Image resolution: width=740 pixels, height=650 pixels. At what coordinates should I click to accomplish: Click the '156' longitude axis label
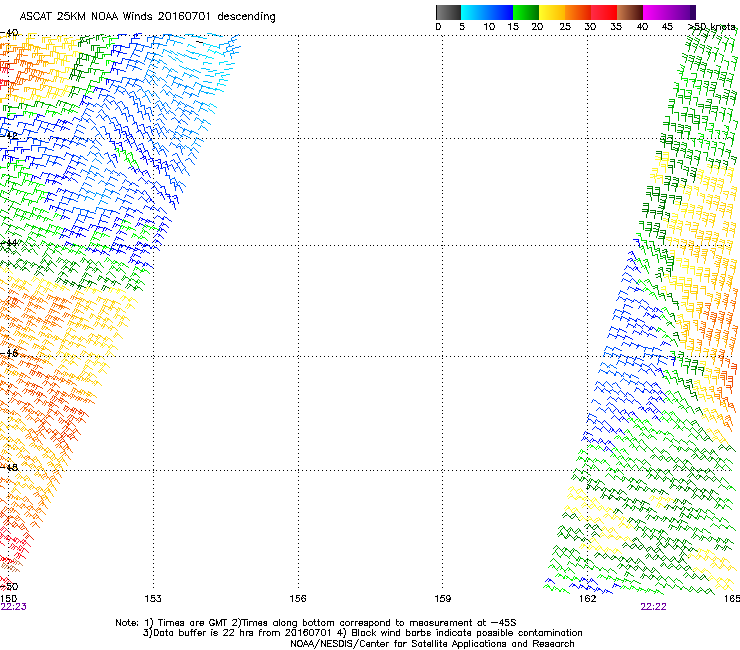298,599
